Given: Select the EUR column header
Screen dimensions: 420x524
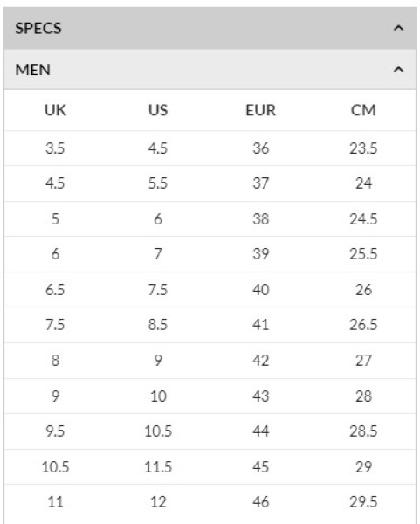Looking at the screenshot, I should coord(260,110).
